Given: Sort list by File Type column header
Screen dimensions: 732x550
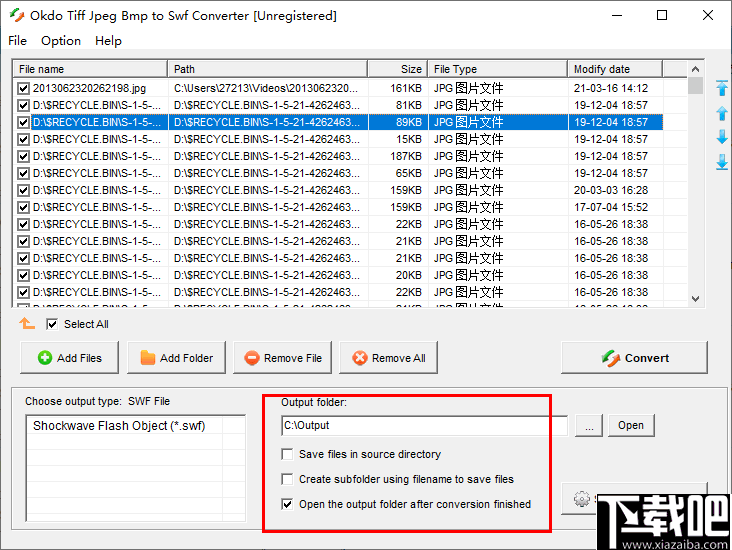Looking at the screenshot, I should point(498,69).
